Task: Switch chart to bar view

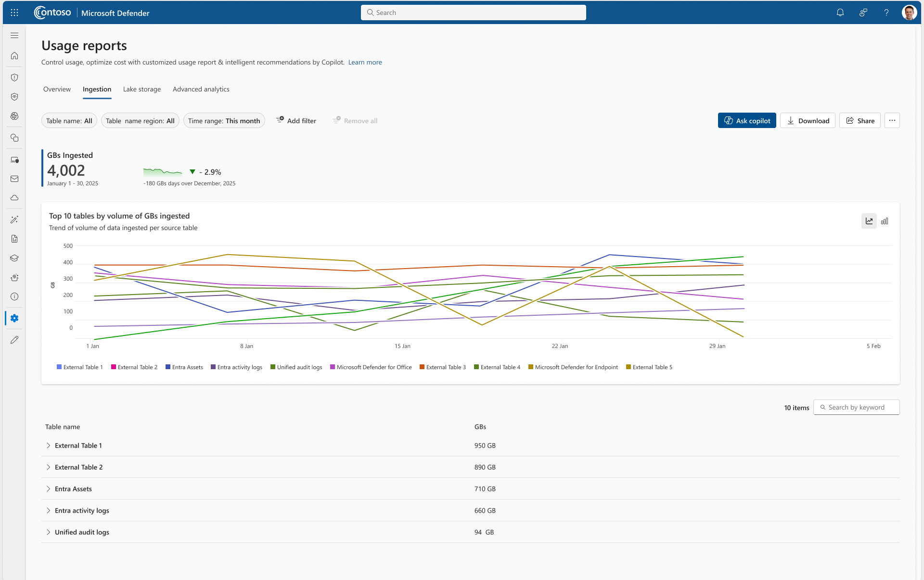Action: (885, 221)
